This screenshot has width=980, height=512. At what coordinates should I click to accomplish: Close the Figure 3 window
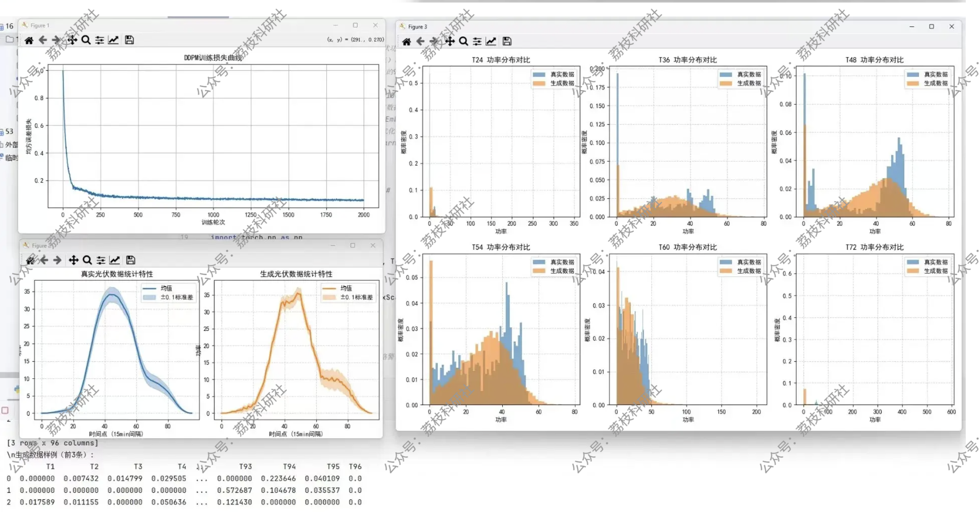point(952,26)
